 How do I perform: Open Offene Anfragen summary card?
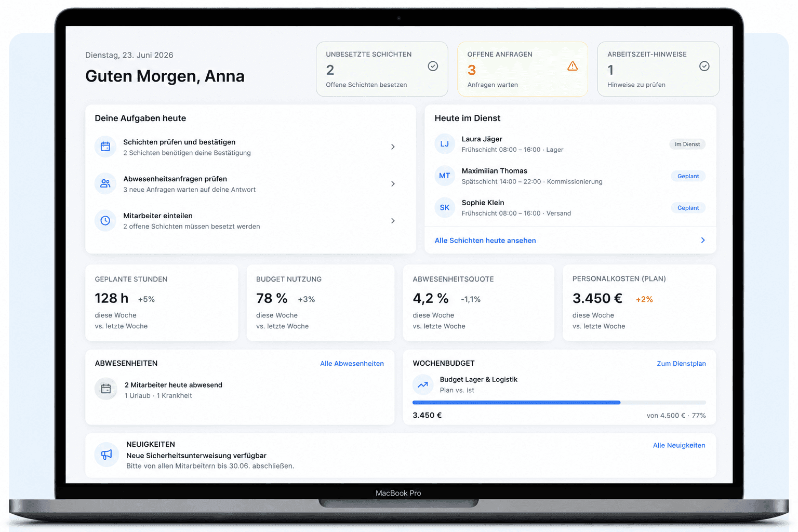coord(523,69)
